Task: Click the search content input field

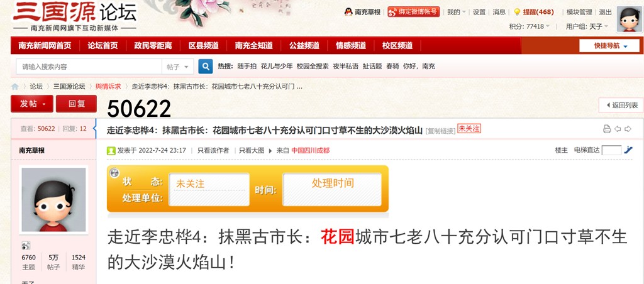Action: click(x=89, y=67)
